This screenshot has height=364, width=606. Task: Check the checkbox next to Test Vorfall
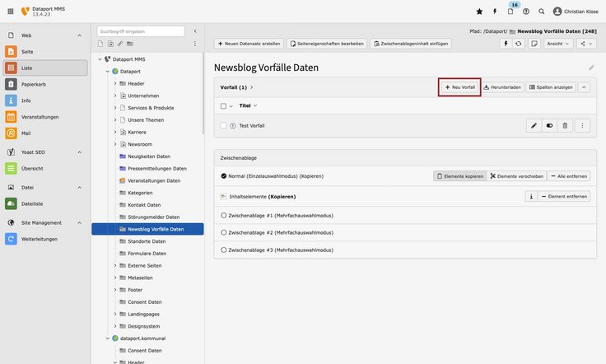[223, 125]
